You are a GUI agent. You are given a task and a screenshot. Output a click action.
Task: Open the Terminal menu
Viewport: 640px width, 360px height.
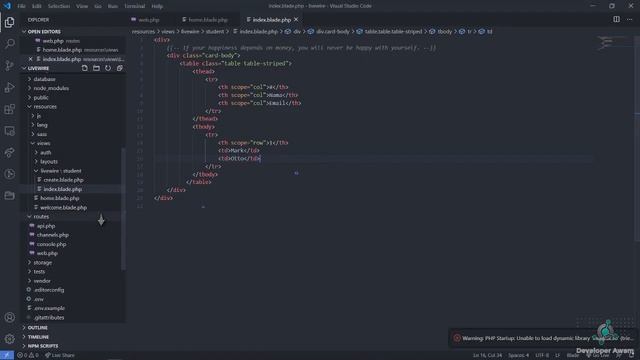tap(134, 6)
